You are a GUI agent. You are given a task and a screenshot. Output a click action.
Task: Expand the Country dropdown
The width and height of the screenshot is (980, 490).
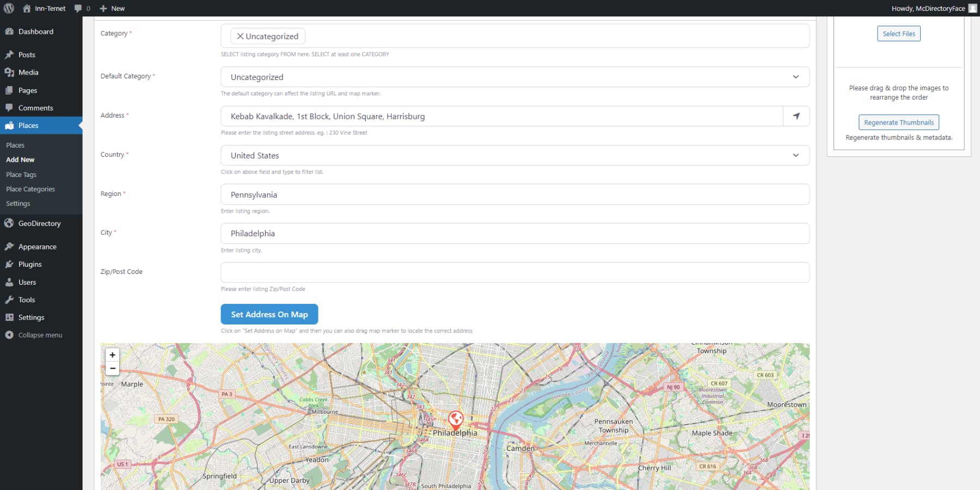(795, 155)
